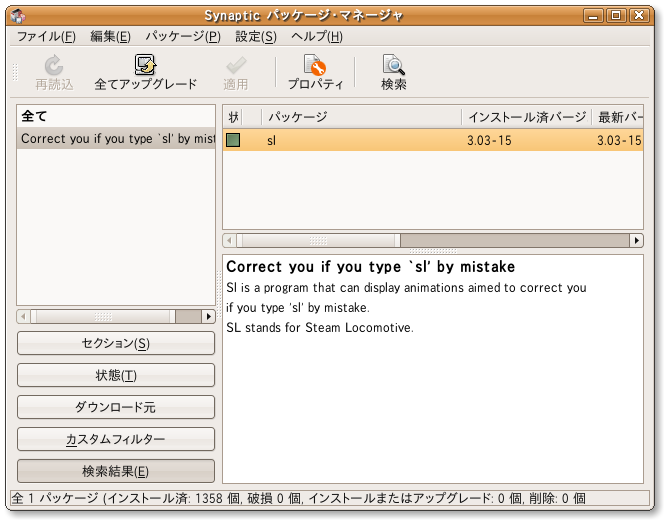Click right arrow of filter list scrollbar

208,316
